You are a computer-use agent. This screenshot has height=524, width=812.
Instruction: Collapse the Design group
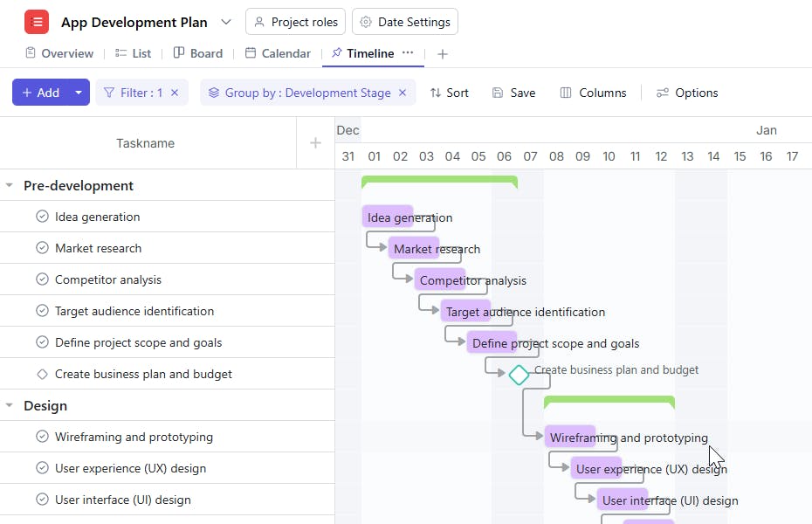(x=10, y=405)
